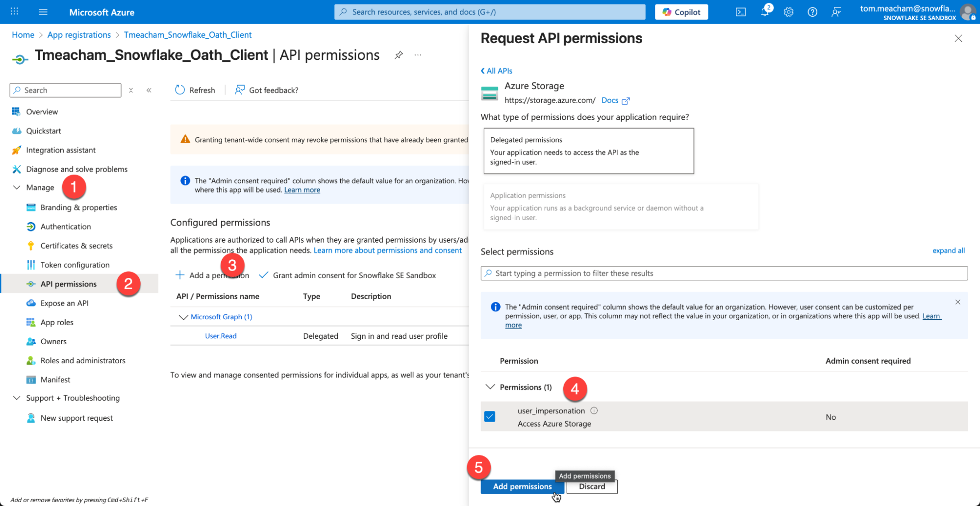Click the Copilot button
Image resolution: width=980 pixels, height=506 pixels.
681,12
